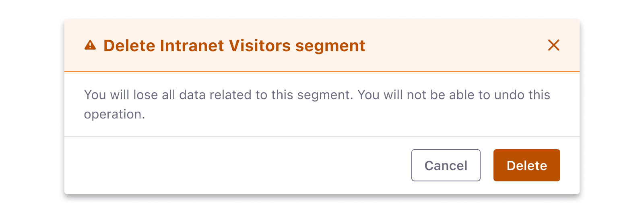Viewport: 644px width, 212px height.
Task: Choose the outlined Cancel button
Action: [446, 165]
